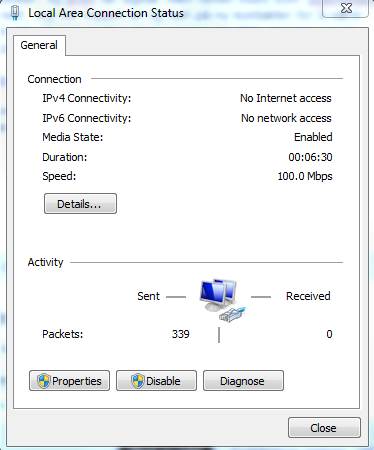Screen dimensions: 374x450
Task: Click the 100.0 Mbps speed value
Action: (x=305, y=176)
